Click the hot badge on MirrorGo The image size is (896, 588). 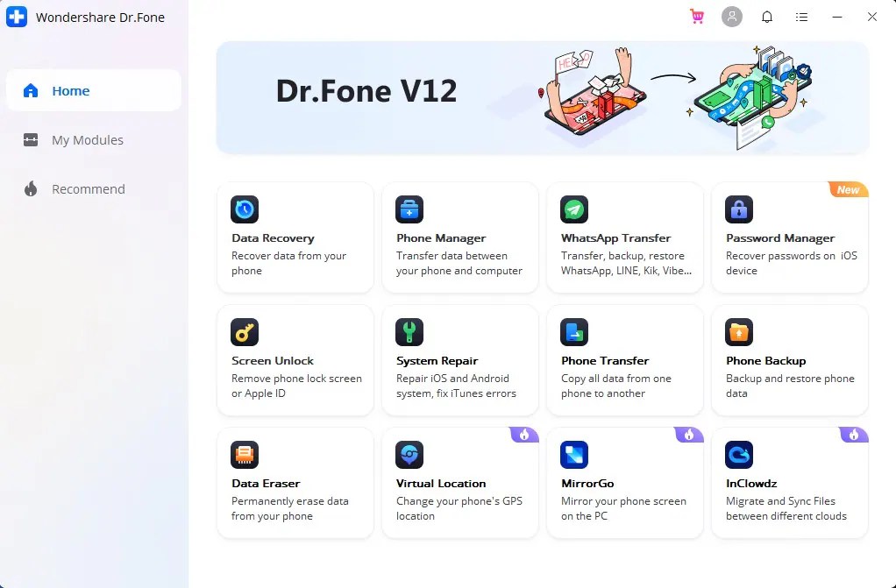pos(688,435)
